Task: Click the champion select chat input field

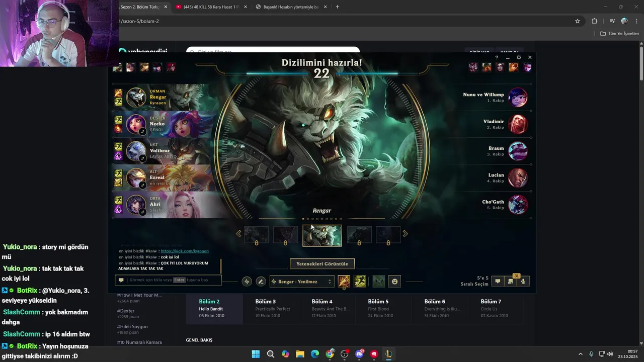Action: [169, 280]
